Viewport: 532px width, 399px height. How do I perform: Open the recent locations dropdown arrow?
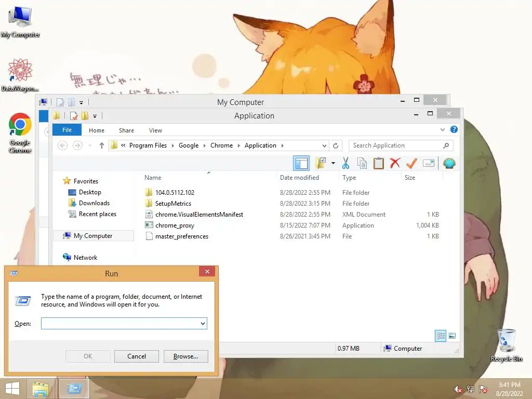point(90,145)
